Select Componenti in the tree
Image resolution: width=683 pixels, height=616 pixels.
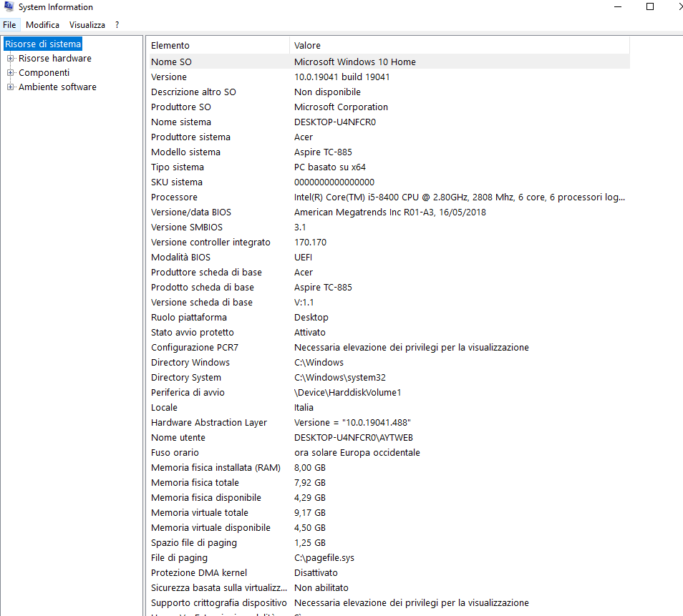pos(44,73)
